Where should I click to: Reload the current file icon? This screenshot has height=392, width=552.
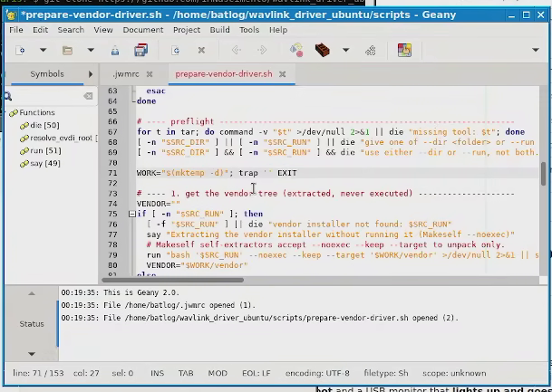(175, 51)
